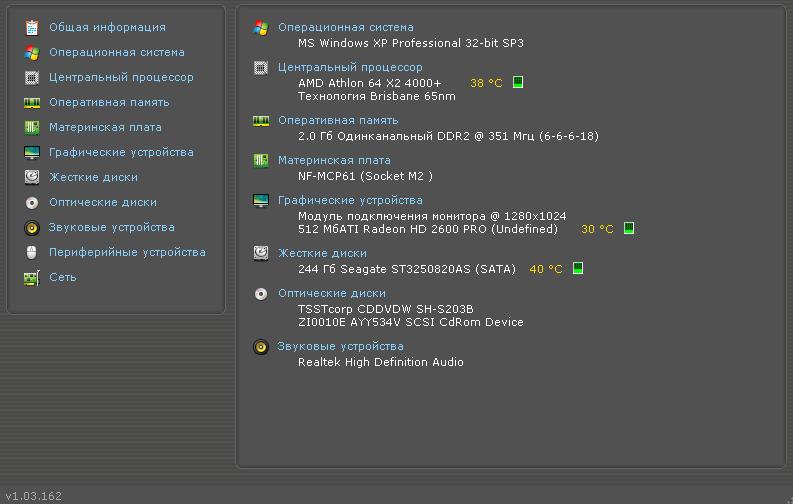Open Операционная система in sidebar
This screenshot has height=504, width=793.
(117, 53)
